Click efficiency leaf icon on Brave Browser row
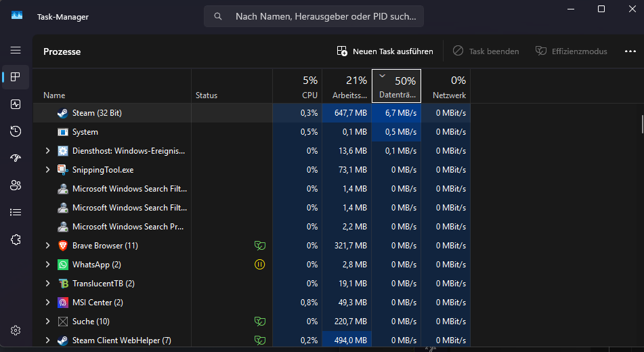644x352 pixels. tap(259, 246)
